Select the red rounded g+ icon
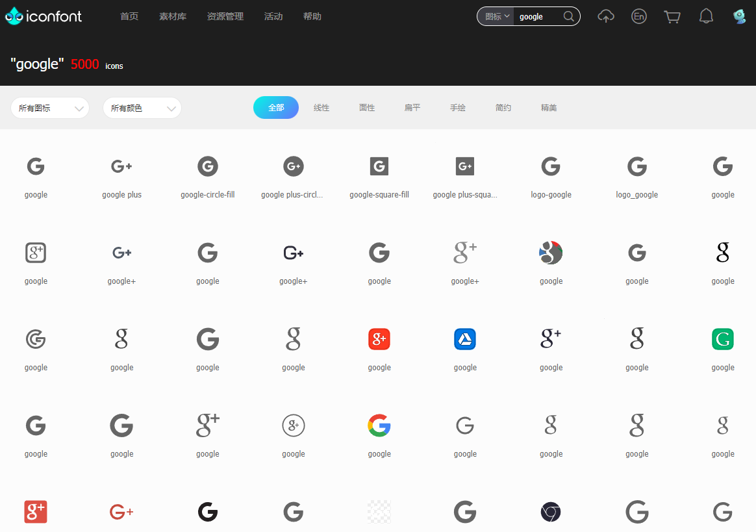The height and width of the screenshot is (532, 756). (x=379, y=339)
